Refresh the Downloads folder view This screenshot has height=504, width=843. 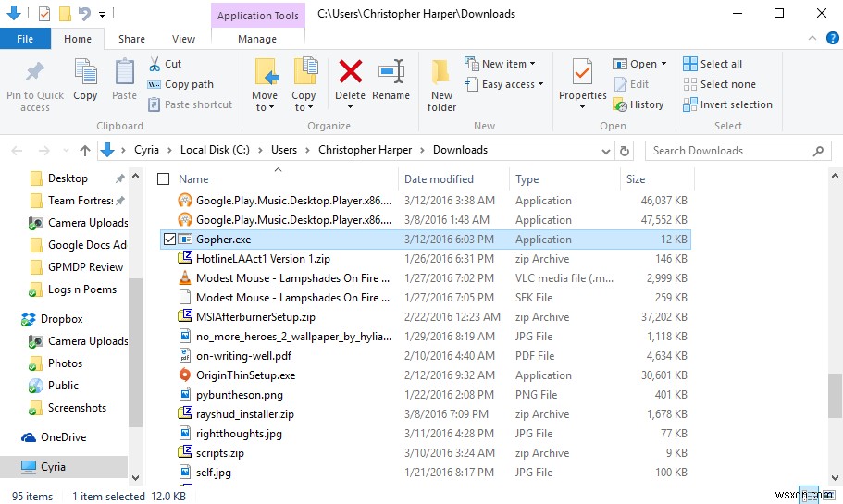(625, 151)
